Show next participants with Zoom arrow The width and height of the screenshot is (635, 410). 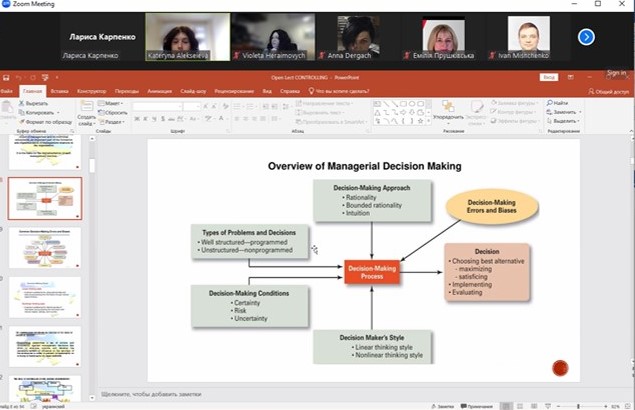586,37
